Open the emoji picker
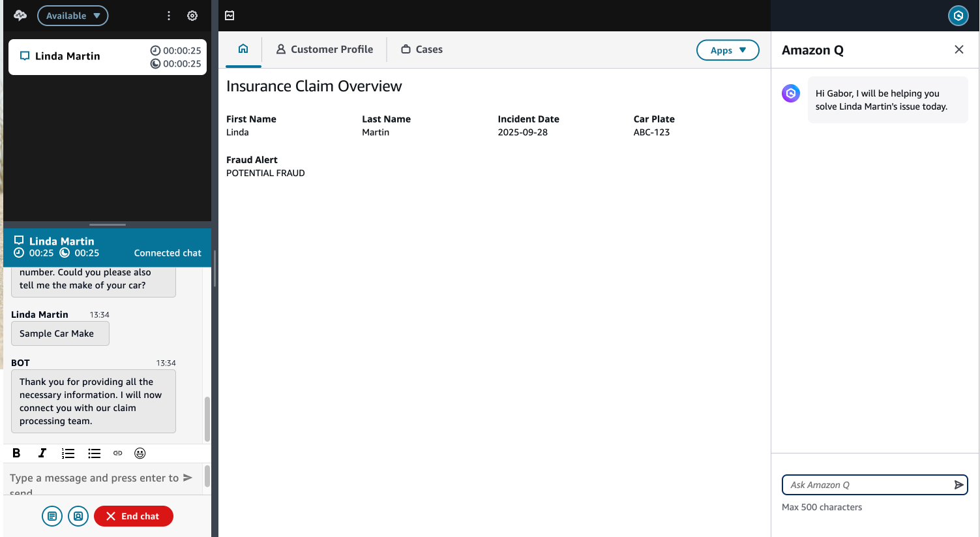The image size is (980, 537). [140, 453]
